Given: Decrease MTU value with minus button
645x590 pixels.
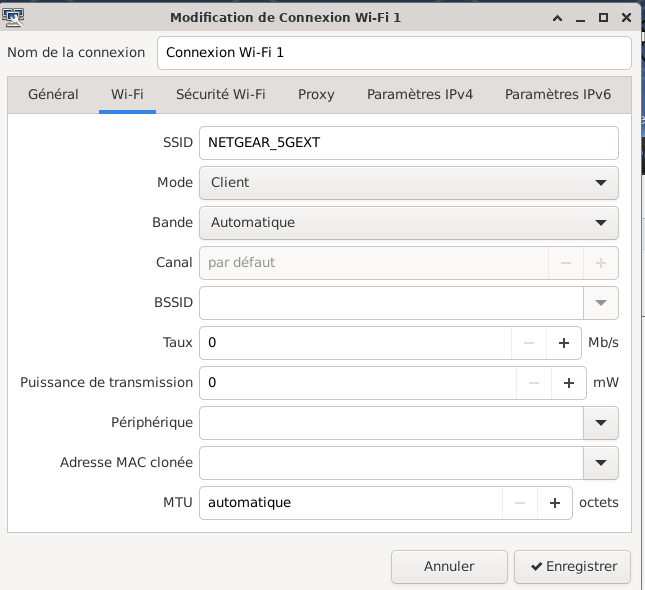Looking at the screenshot, I should tap(520, 503).
